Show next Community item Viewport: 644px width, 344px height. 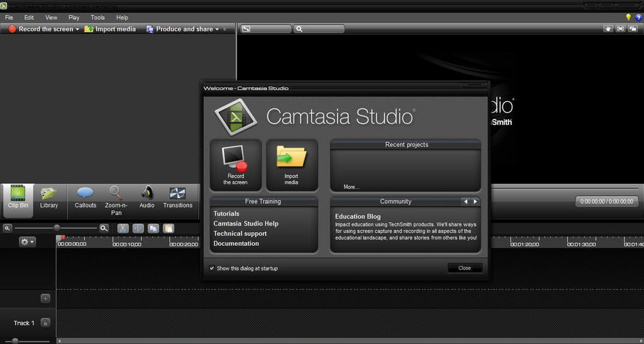(x=475, y=201)
